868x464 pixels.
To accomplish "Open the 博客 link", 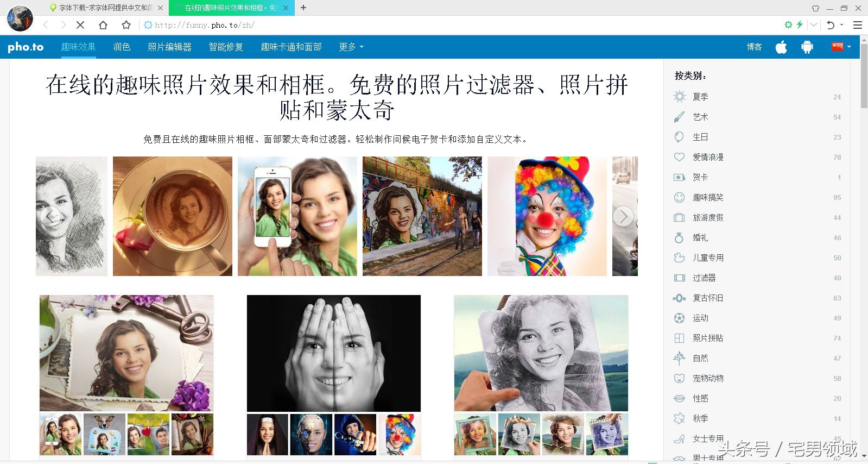I will 754,47.
